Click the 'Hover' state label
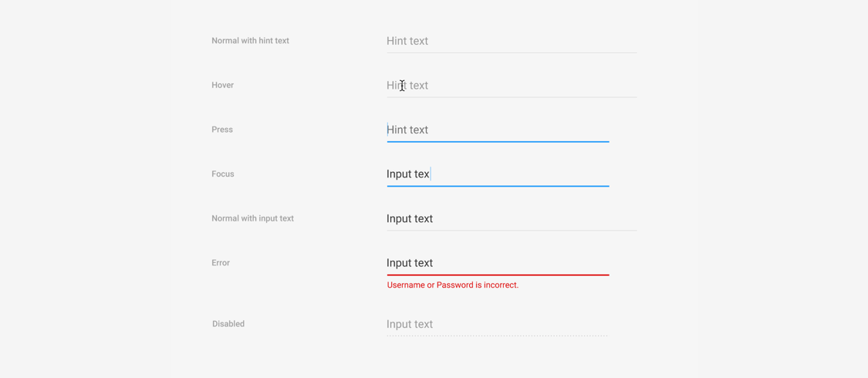Viewport: 868px width, 378px height. point(222,85)
